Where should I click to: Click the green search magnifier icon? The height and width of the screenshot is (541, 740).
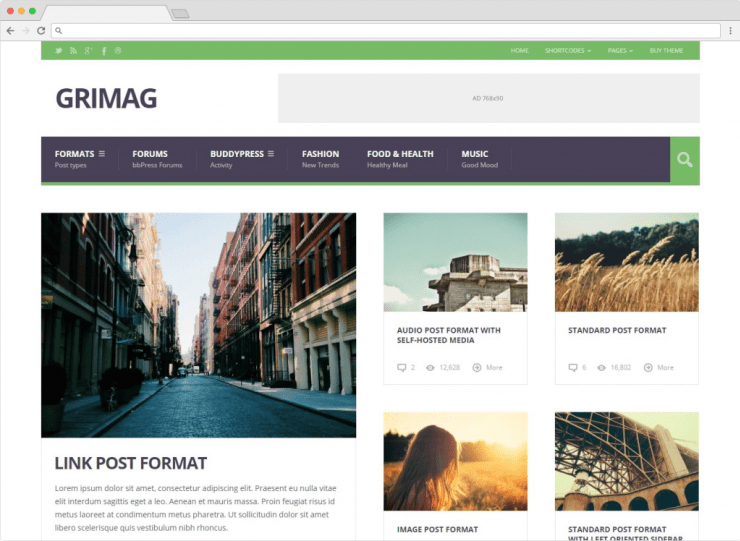pyautogui.click(x=684, y=159)
